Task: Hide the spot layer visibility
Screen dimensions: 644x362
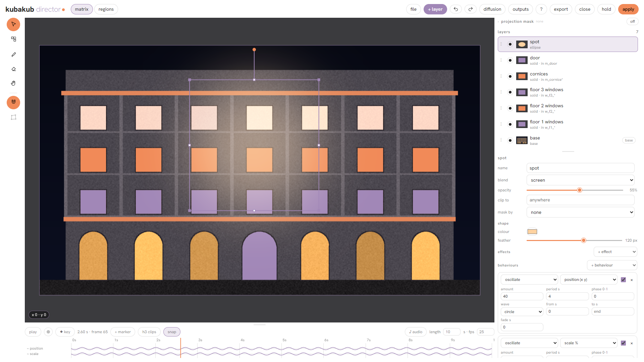Action: (510, 44)
